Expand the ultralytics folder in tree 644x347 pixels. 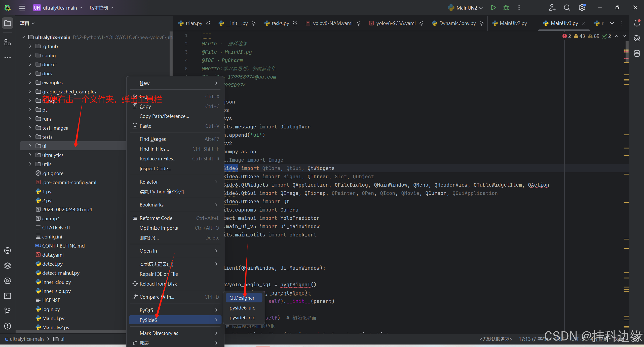pyautogui.click(x=30, y=155)
